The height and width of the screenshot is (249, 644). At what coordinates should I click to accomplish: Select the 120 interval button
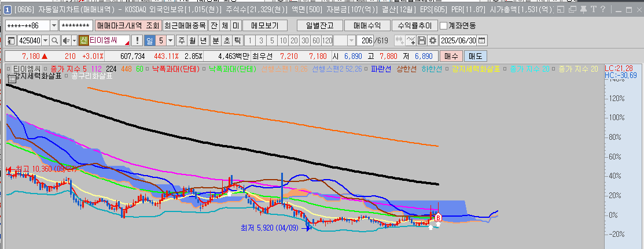pos(327,40)
